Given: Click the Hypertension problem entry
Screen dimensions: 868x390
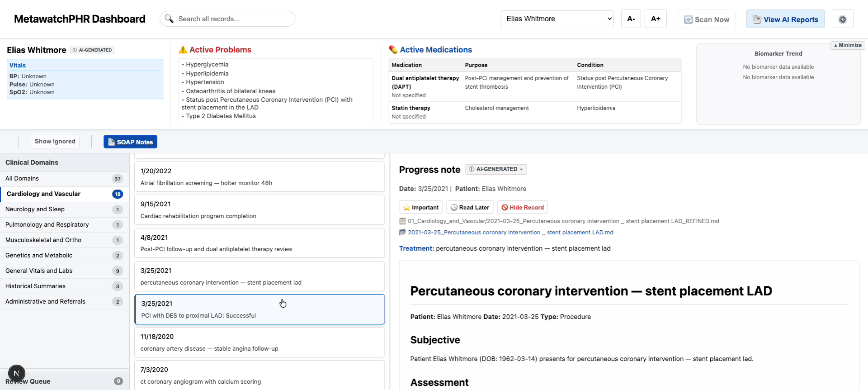Looking at the screenshot, I should [x=205, y=82].
